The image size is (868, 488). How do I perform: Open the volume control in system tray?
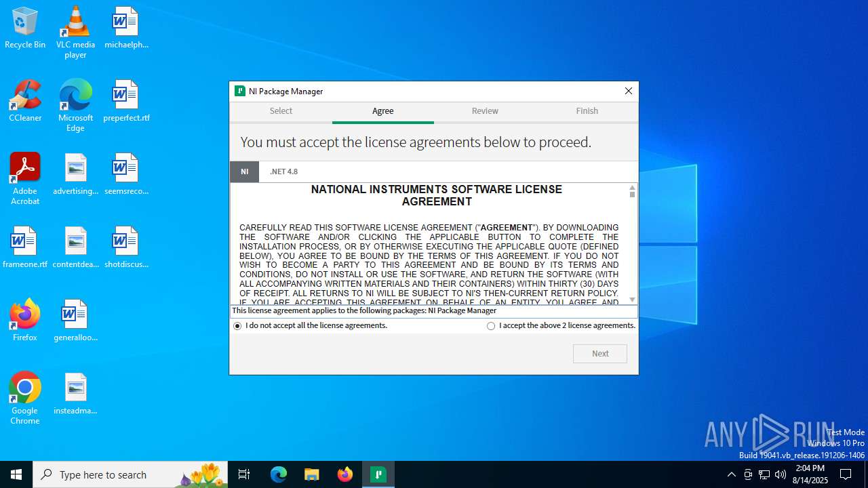(x=781, y=474)
